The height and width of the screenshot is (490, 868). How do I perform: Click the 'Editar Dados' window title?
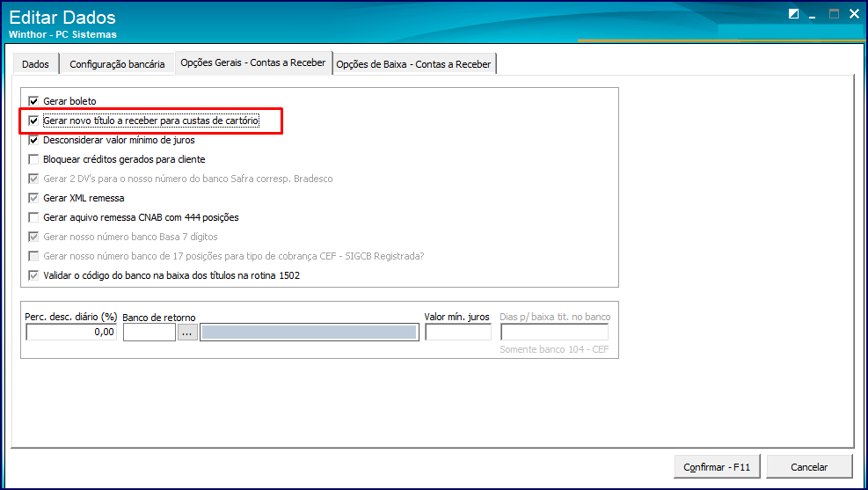pos(62,18)
